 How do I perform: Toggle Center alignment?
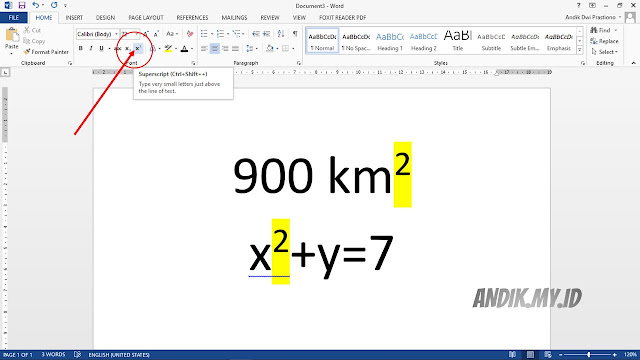point(215,49)
